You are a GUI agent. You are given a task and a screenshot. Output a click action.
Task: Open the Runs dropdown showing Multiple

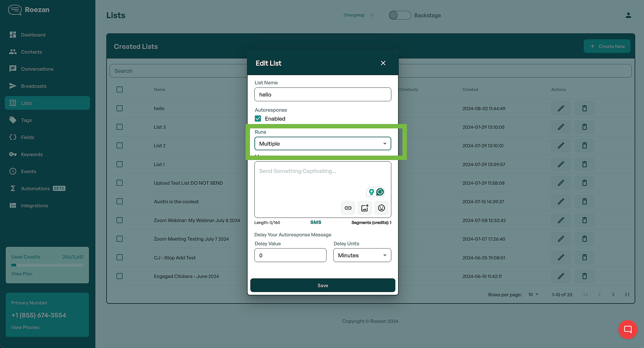pos(323,143)
